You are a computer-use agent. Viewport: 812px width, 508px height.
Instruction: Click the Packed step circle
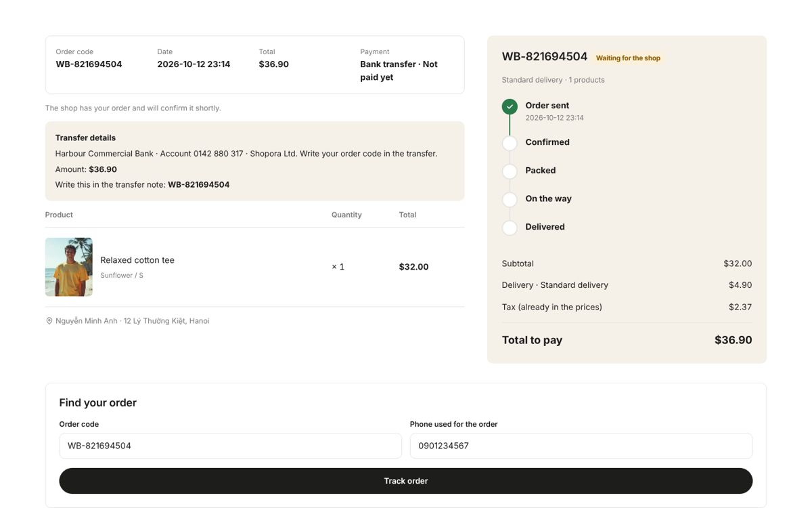pos(510,171)
